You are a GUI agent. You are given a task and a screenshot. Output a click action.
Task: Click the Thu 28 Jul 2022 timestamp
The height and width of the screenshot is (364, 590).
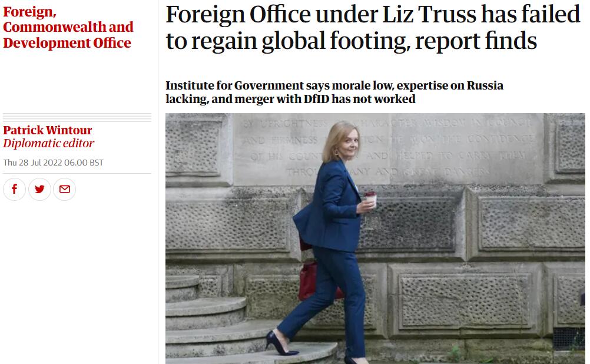[x=53, y=163]
